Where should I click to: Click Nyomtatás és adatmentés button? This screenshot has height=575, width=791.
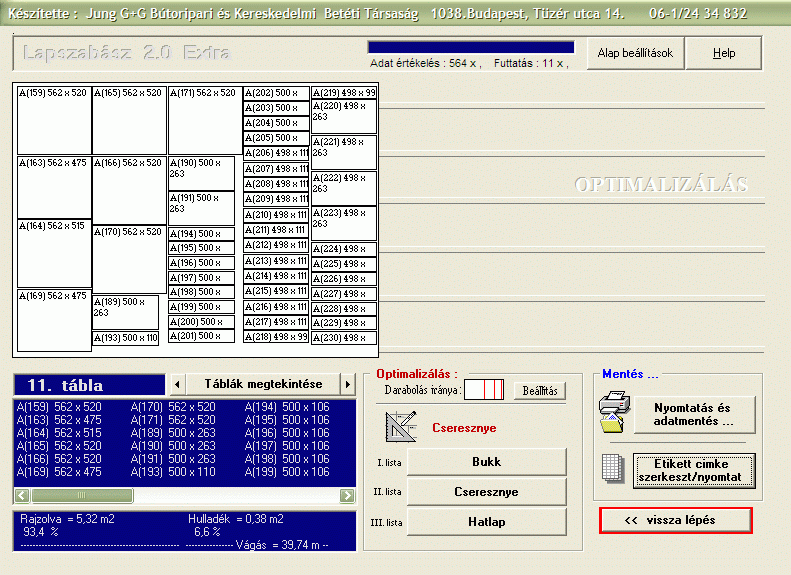[694, 415]
